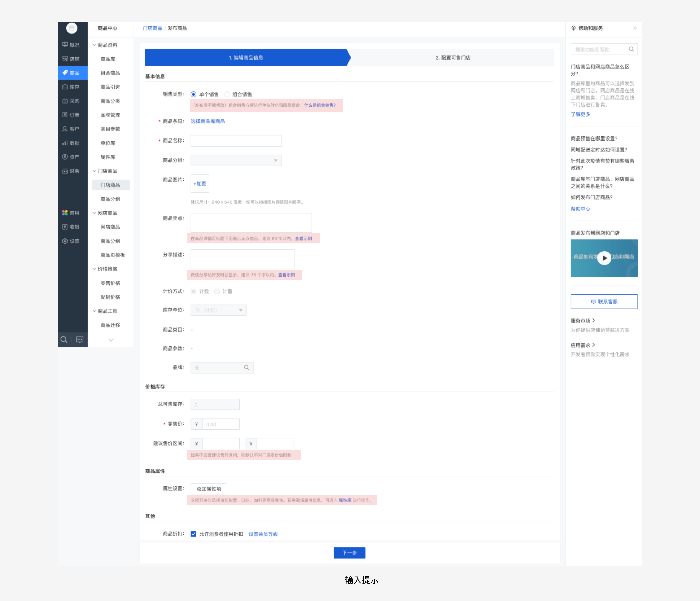Click the search magnifier at sidebar bottom

pyautogui.click(x=64, y=339)
